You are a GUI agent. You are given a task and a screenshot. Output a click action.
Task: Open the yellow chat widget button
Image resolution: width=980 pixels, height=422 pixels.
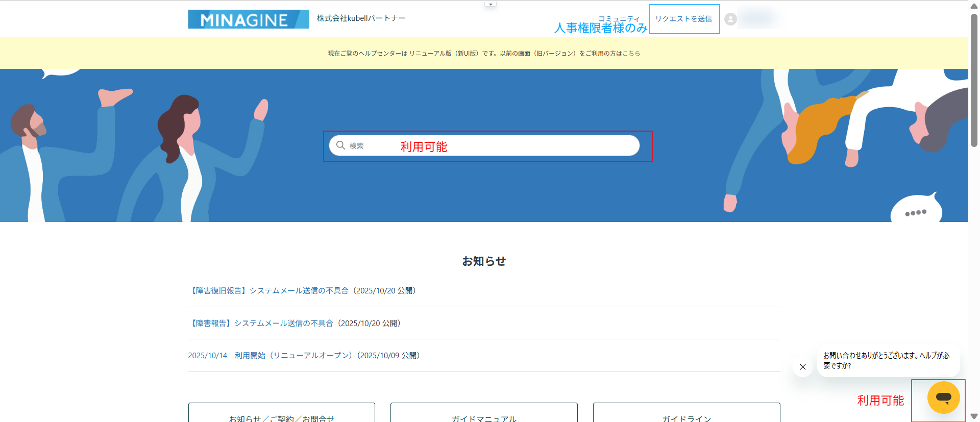(943, 398)
